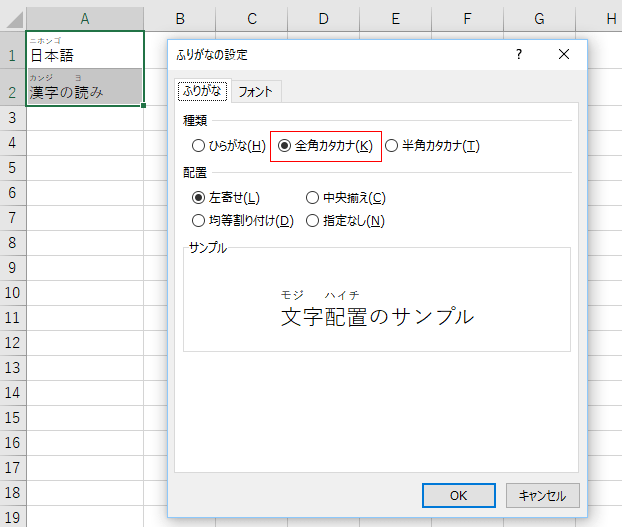
Task: Click column D header
Action: point(324,18)
